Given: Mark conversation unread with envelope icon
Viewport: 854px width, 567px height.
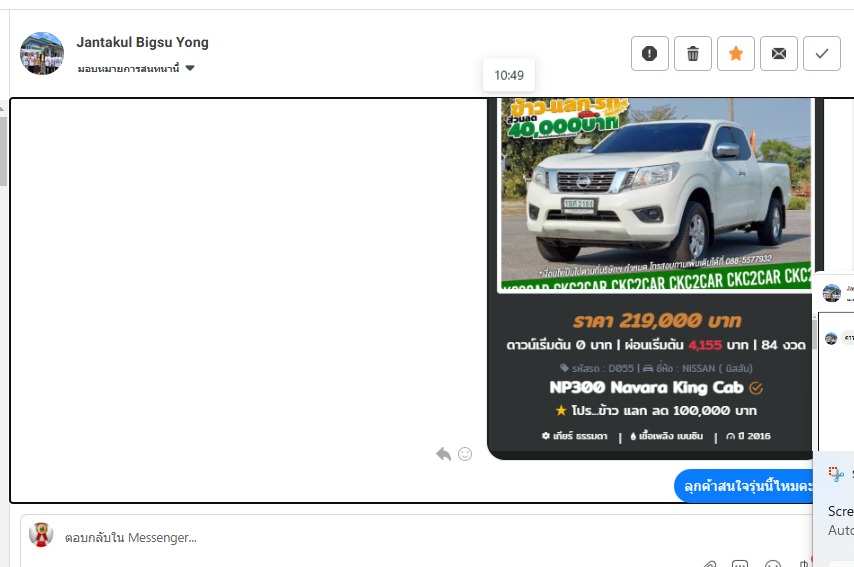Looking at the screenshot, I should pos(779,53).
